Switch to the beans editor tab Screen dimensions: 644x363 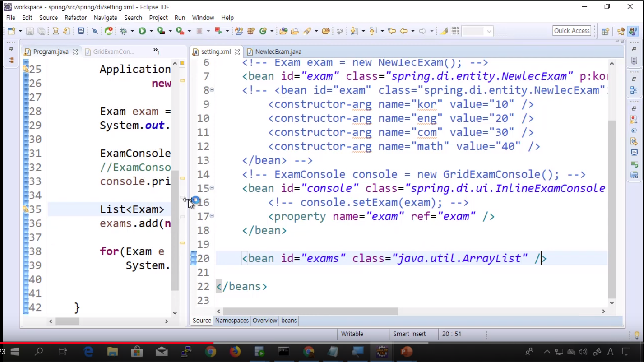coord(289,321)
